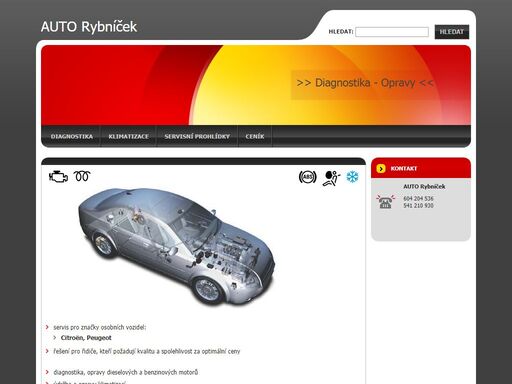Click the engine check icon
This screenshot has width=512, height=384.
(x=58, y=176)
